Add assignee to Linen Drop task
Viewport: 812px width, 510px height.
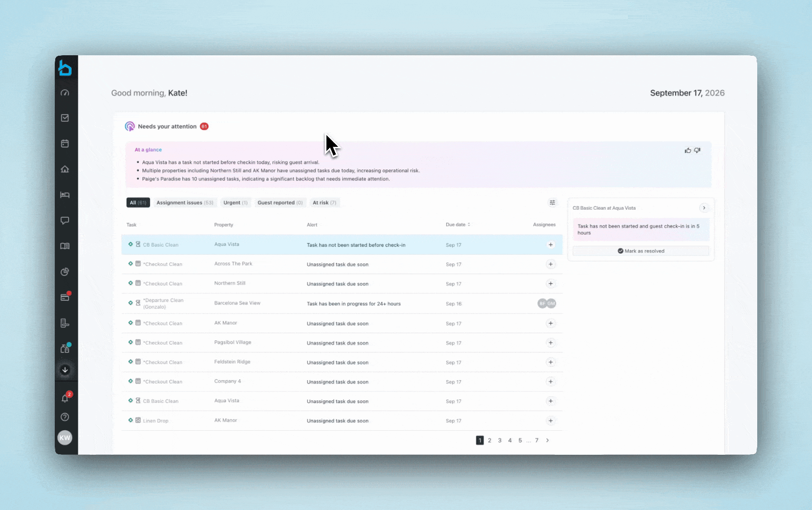550,421
